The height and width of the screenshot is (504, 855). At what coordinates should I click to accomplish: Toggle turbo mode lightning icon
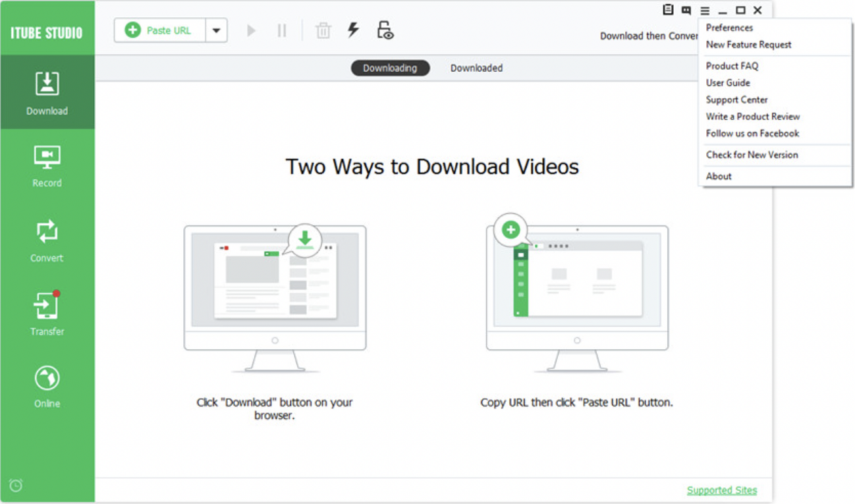click(x=353, y=30)
